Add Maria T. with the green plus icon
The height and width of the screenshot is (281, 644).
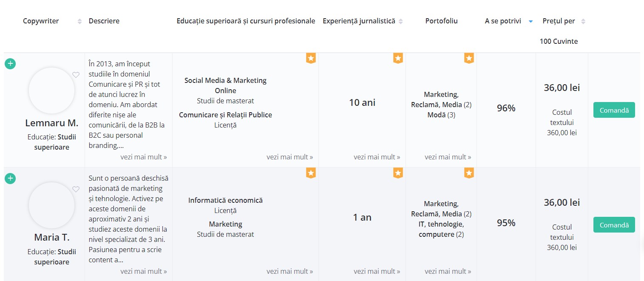pyautogui.click(x=10, y=179)
